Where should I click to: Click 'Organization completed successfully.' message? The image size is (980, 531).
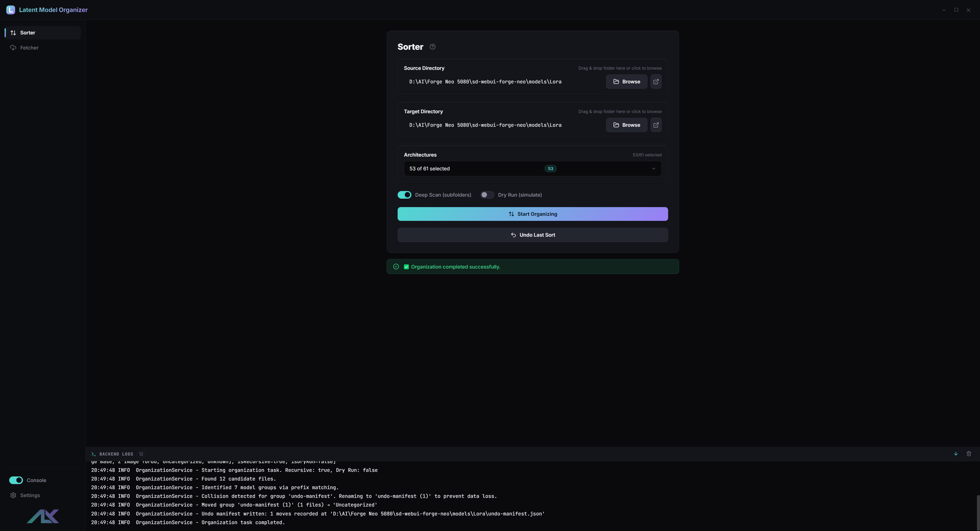[x=455, y=267]
